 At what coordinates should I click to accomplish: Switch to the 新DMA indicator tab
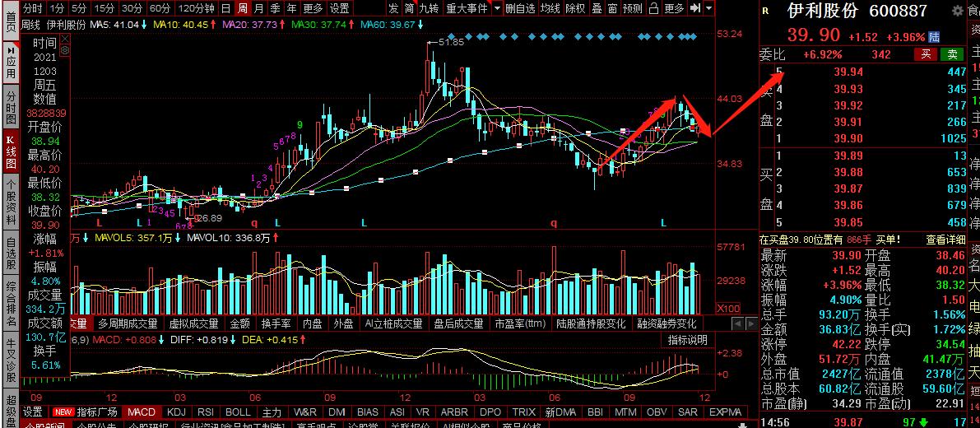(x=560, y=412)
